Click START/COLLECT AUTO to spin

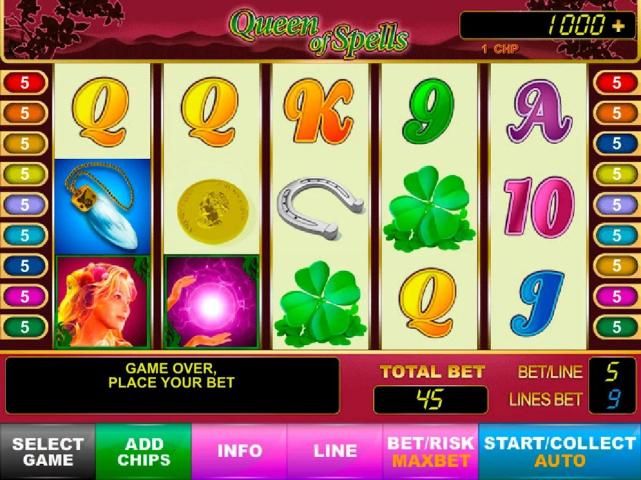pyautogui.click(x=560, y=452)
